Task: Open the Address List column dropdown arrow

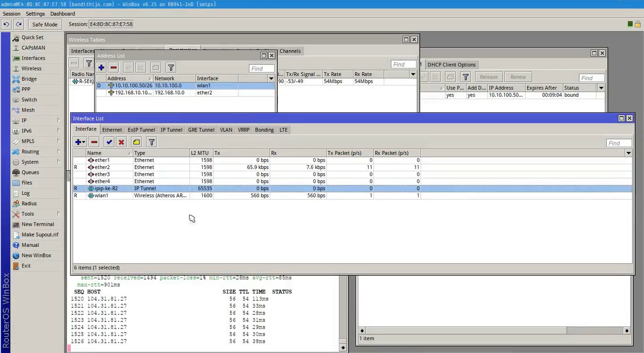Action: (271, 79)
